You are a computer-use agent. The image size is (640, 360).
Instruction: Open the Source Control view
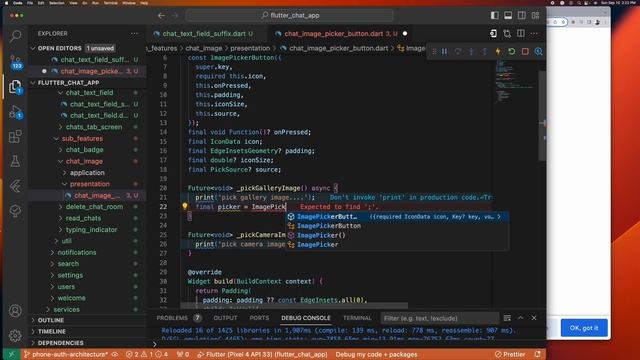click(16, 61)
